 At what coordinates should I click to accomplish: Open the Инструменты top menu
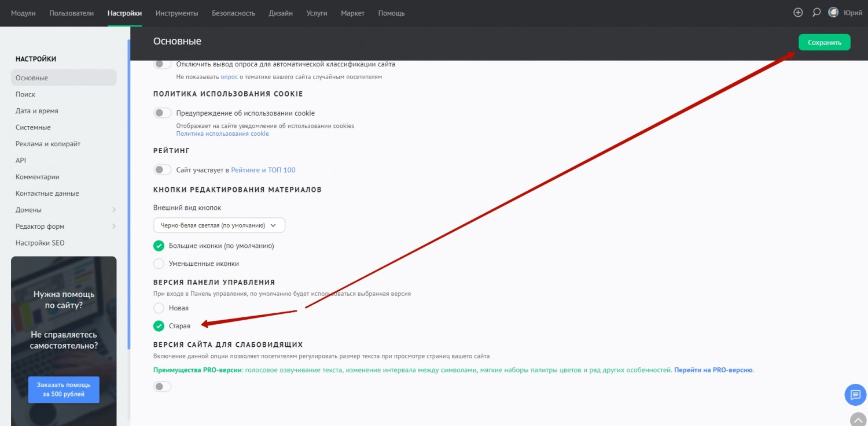coord(176,13)
